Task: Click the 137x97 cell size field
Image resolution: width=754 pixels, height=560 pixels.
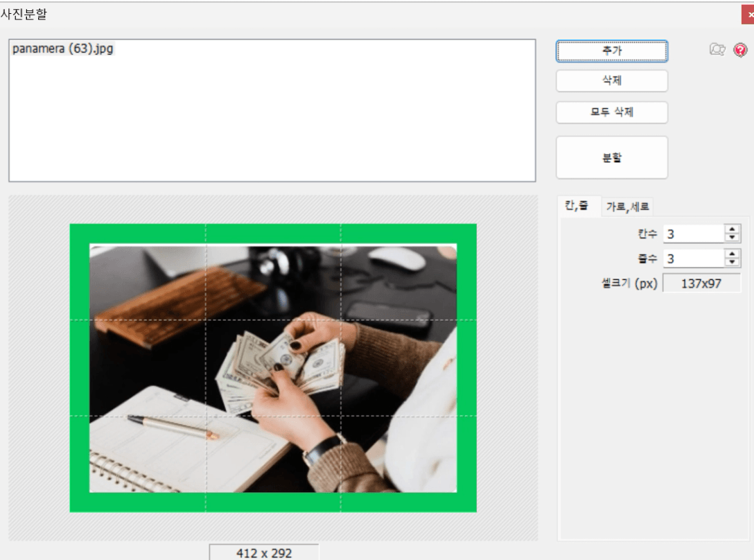Action: coord(701,283)
